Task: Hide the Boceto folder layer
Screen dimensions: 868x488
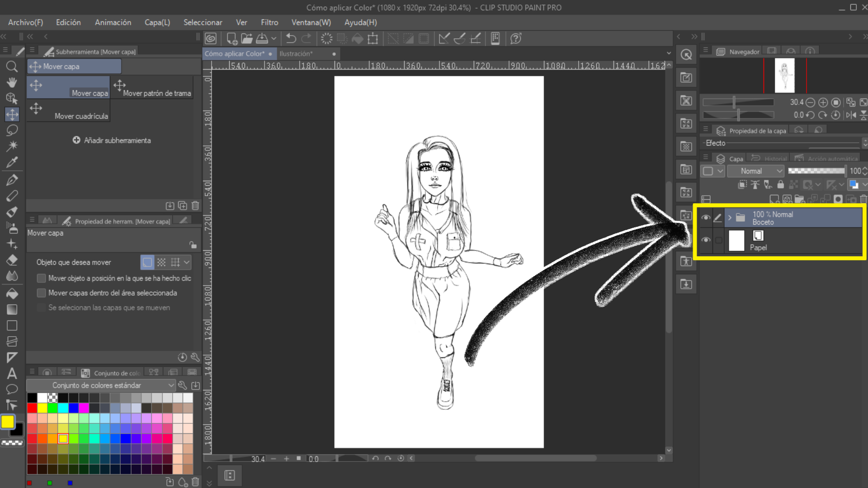Action: click(x=705, y=218)
